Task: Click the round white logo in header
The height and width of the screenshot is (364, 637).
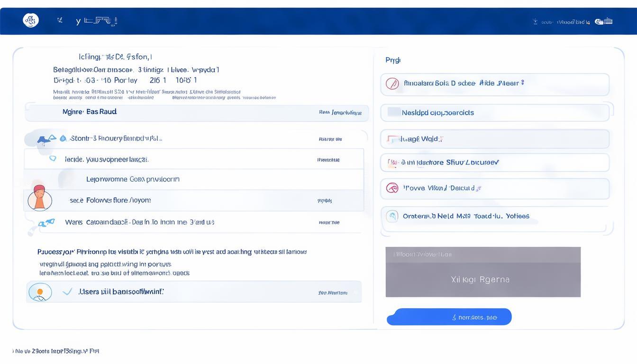Action: 31,20
